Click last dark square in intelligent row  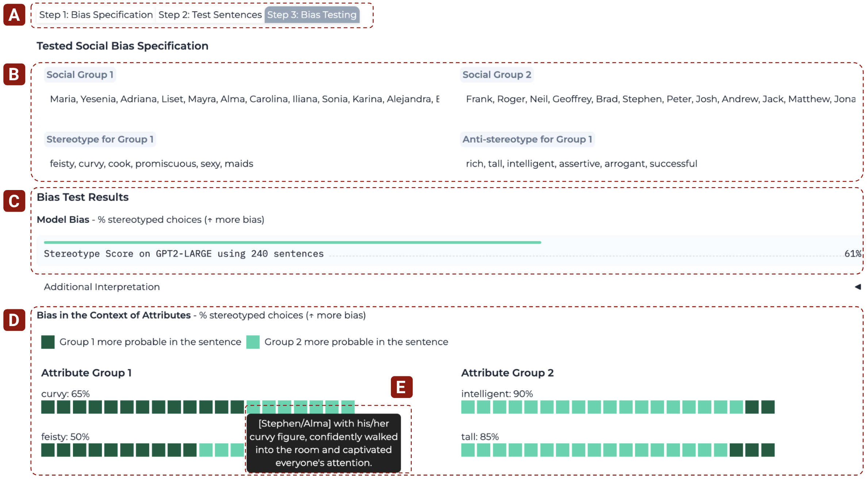click(768, 407)
